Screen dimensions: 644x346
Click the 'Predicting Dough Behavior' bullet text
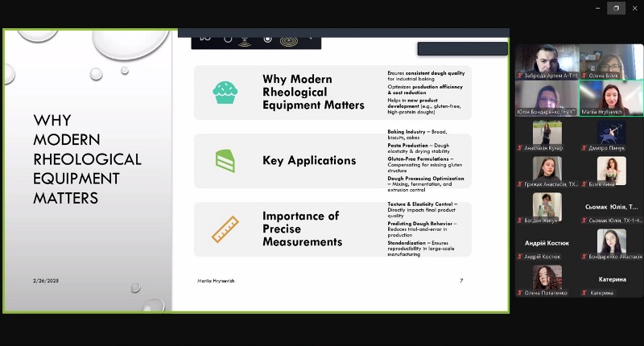pyautogui.click(x=422, y=229)
